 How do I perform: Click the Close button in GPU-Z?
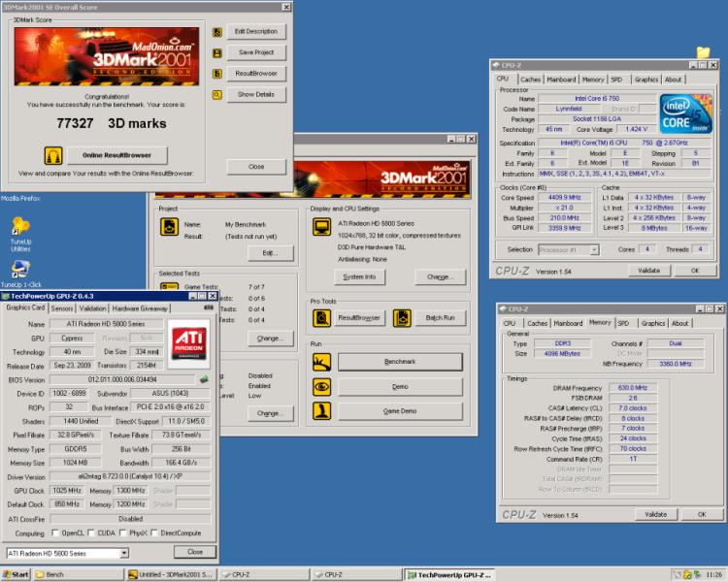(x=195, y=552)
